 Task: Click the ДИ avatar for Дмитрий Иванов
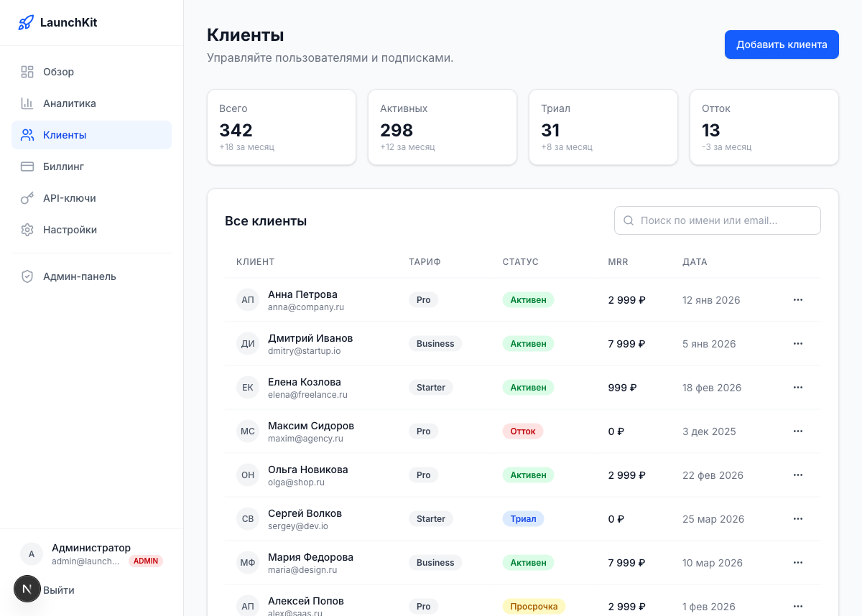coord(248,344)
